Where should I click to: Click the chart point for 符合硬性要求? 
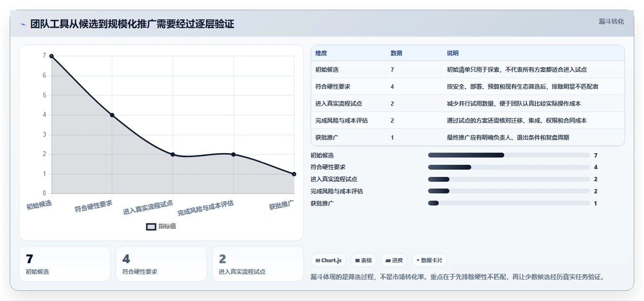coord(112,115)
